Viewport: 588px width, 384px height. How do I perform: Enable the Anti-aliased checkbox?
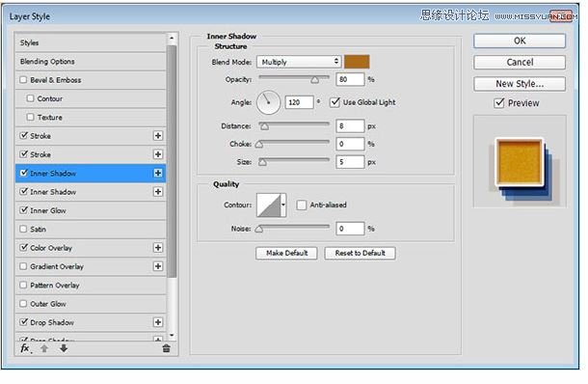pyautogui.click(x=301, y=205)
